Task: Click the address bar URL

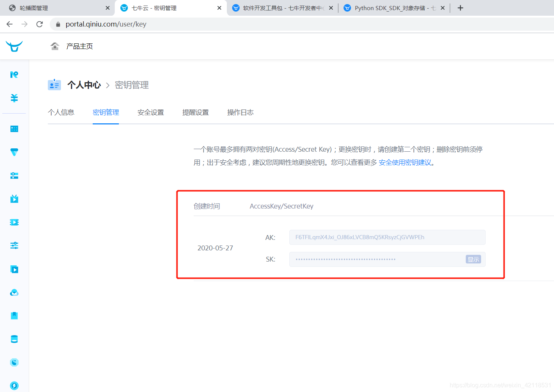Action: point(106,24)
